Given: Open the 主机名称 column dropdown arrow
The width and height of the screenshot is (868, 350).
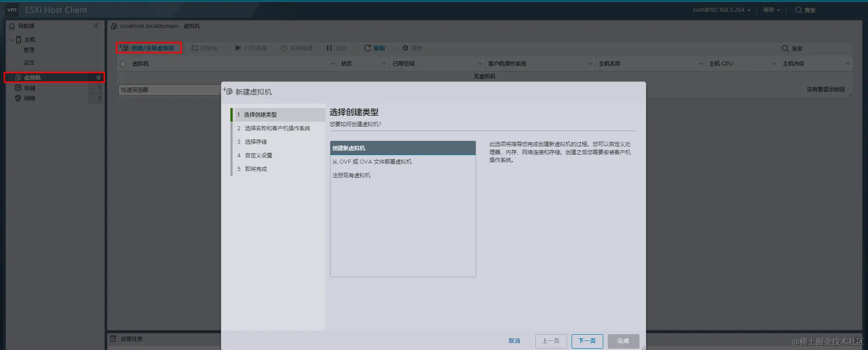Looking at the screenshot, I should (701, 64).
